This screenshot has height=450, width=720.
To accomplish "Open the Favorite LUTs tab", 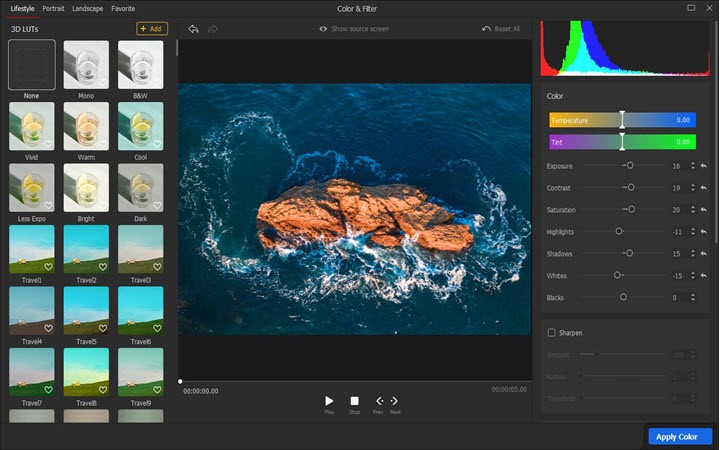I will [124, 8].
